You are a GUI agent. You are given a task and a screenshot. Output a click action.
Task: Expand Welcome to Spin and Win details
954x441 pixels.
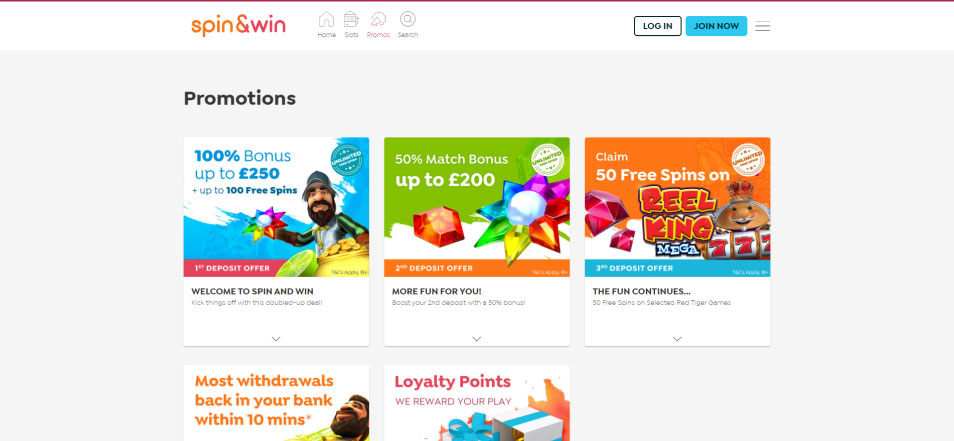point(276,339)
